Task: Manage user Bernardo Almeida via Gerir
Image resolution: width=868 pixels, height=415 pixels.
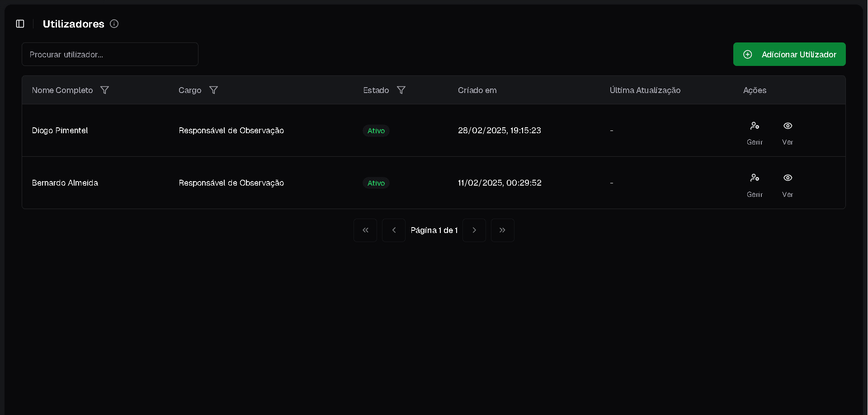Action: [755, 184]
